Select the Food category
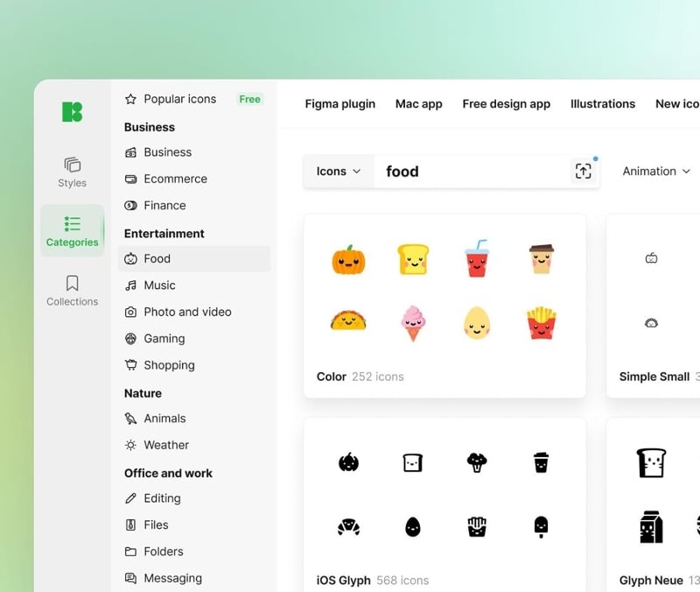The image size is (700, 592). 193,258
